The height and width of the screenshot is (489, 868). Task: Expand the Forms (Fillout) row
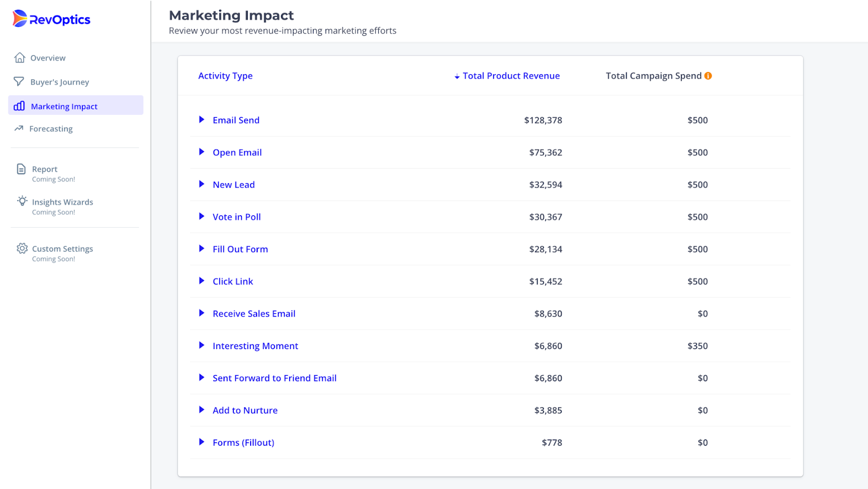click(201, 442)
